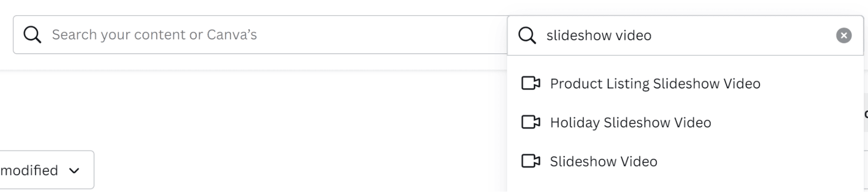The width and height of the screenshot is (868, 192).
Task: Click the placeholder text 'Search your content or Canva's'
Action: coord(154,35)
